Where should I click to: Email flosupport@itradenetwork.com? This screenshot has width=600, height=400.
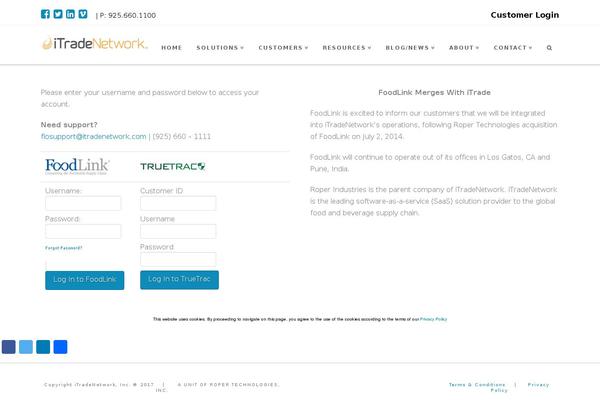[x=93, y=137]
